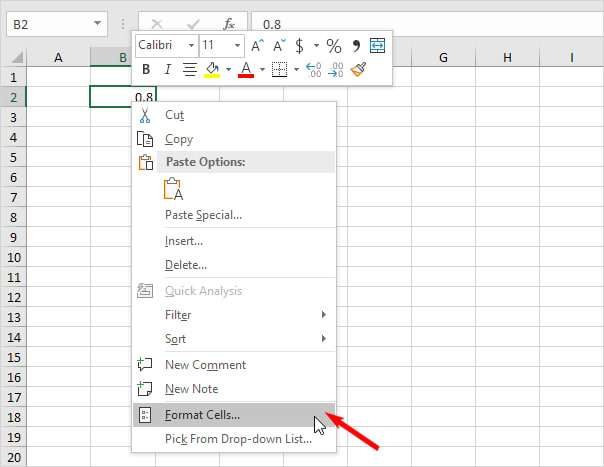
Task: Click the Decrease Font Size icon
Action: tap(279, 46)
